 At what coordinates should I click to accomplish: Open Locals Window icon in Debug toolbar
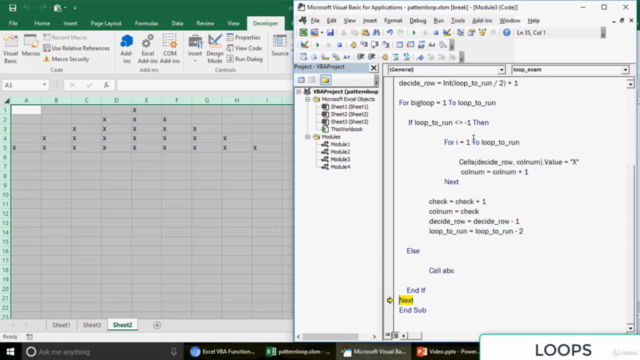(400, 45)
